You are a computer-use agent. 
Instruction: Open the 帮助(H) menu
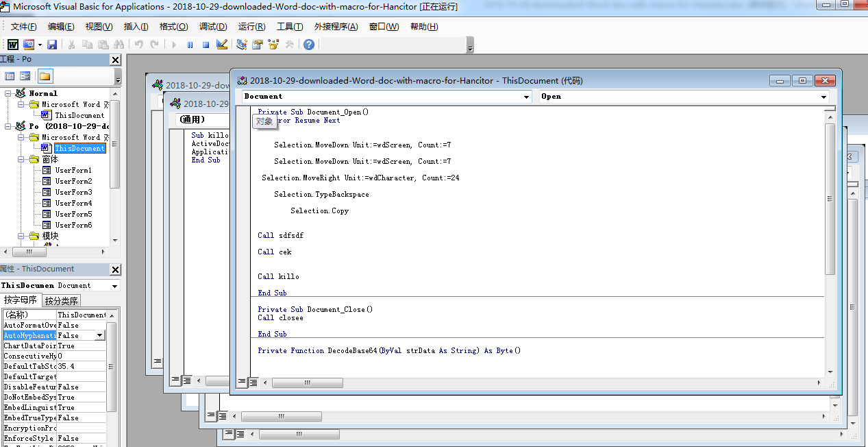click(x=424, y=27)
